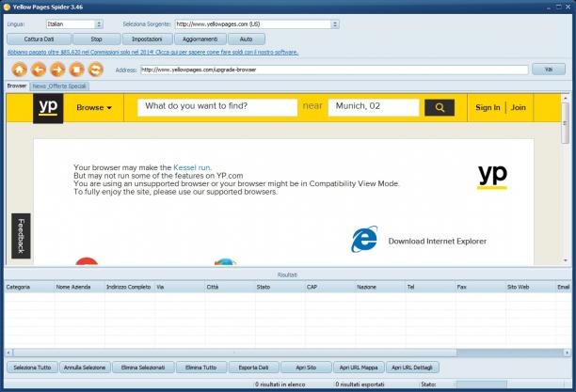Click the Elimina Tutto button
Image resolution: width=576 pixels, height=392 pixels.
(x=200, y=368)
